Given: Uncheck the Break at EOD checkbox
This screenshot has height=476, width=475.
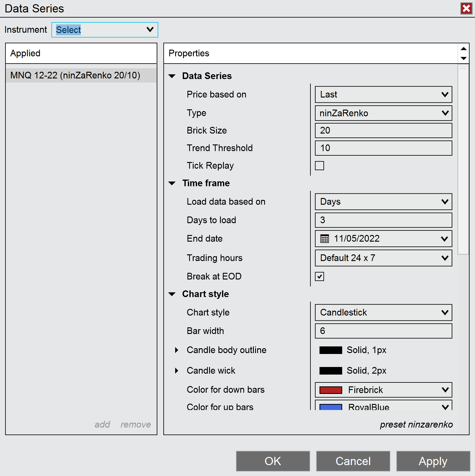Looking at the screenshot, I should pos(319,276).
